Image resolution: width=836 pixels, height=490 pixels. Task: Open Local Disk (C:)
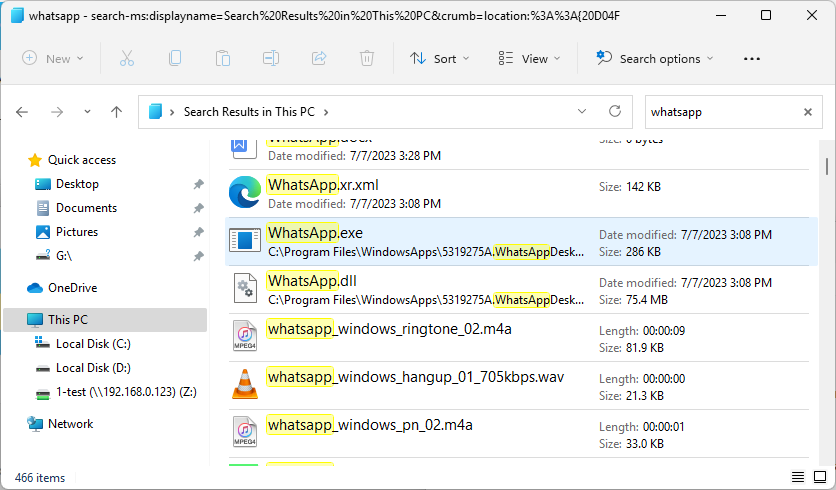click(x=93, y=344)
